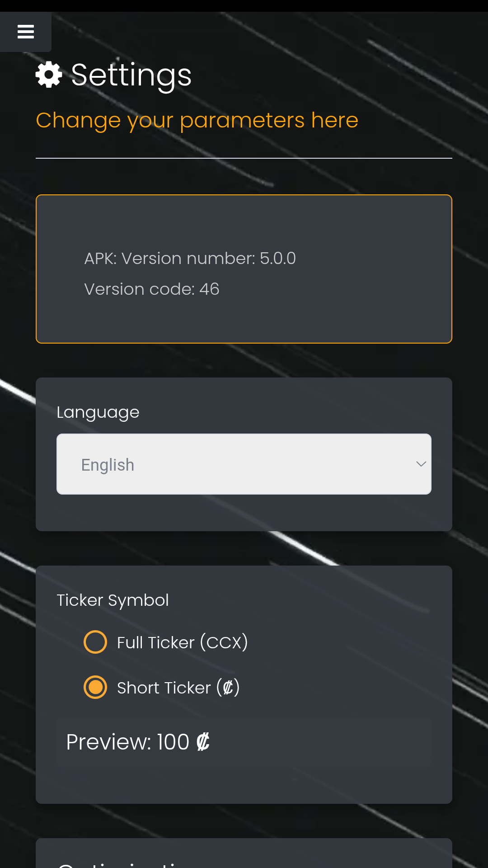The width and height of the screenshot is (488, 868).
Task: Click the 'Short Ticker (₡)' label text
Action: (x=178, y=688)
